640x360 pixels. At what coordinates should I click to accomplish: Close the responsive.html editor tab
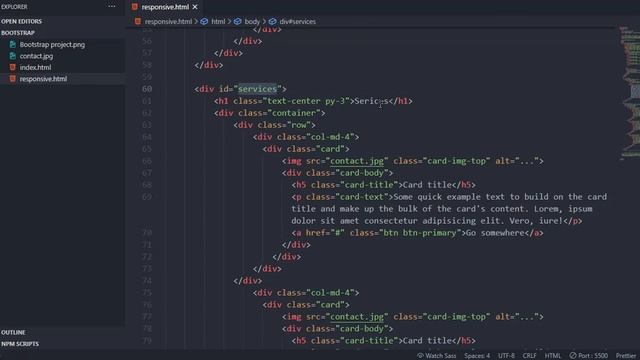click(x=195, y=7)
